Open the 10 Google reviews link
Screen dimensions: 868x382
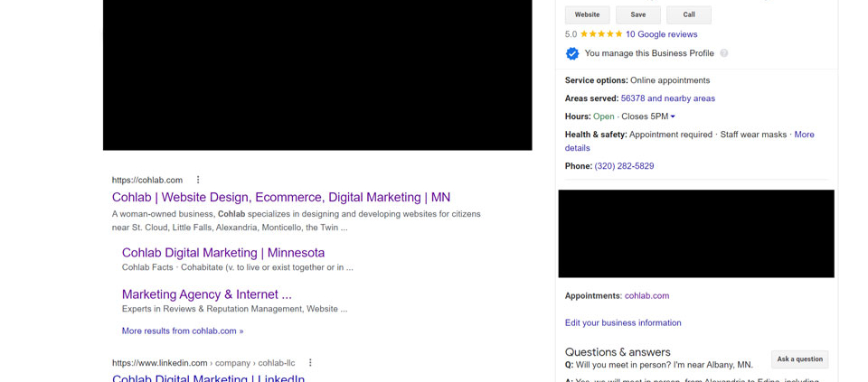661,34
